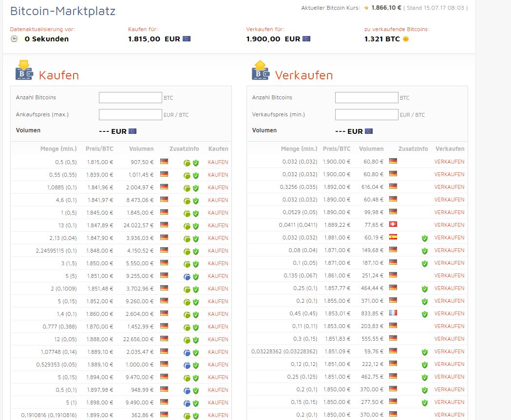511x420 pixels.
Task: Click the clock icon beside 0 Sekunden
Action: coord(14,39)
